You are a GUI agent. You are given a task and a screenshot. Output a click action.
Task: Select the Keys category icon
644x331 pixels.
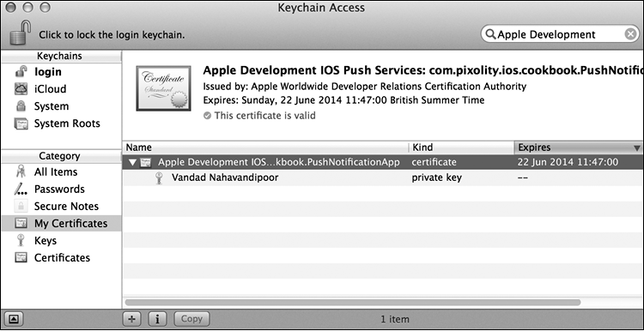coord(21,241)
